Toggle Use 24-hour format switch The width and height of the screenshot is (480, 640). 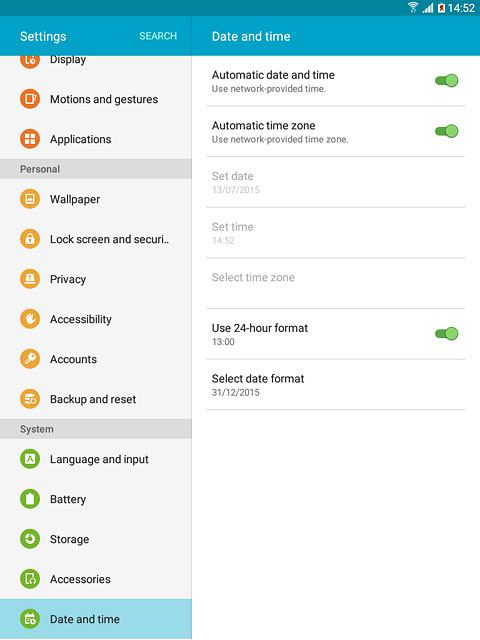tap(447, 333)
